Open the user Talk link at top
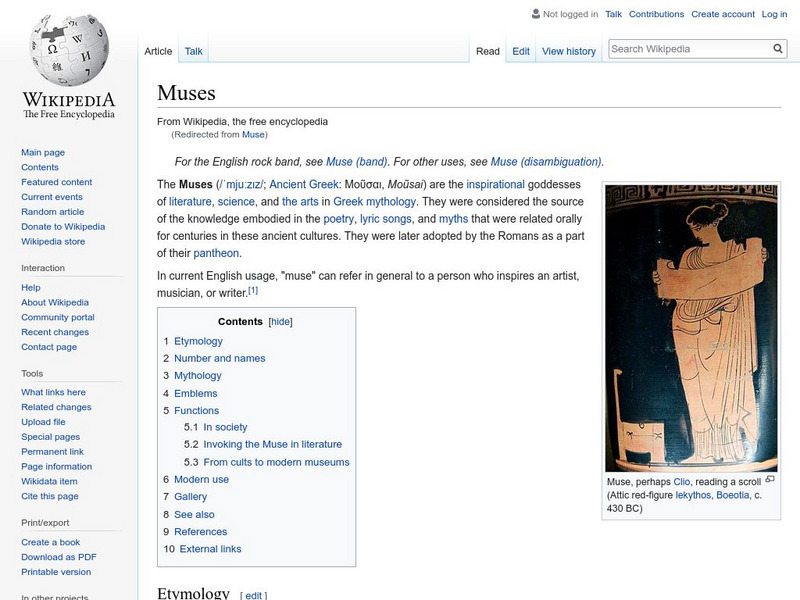This screenshot has height=600, width=800. [x=613, y=14]
